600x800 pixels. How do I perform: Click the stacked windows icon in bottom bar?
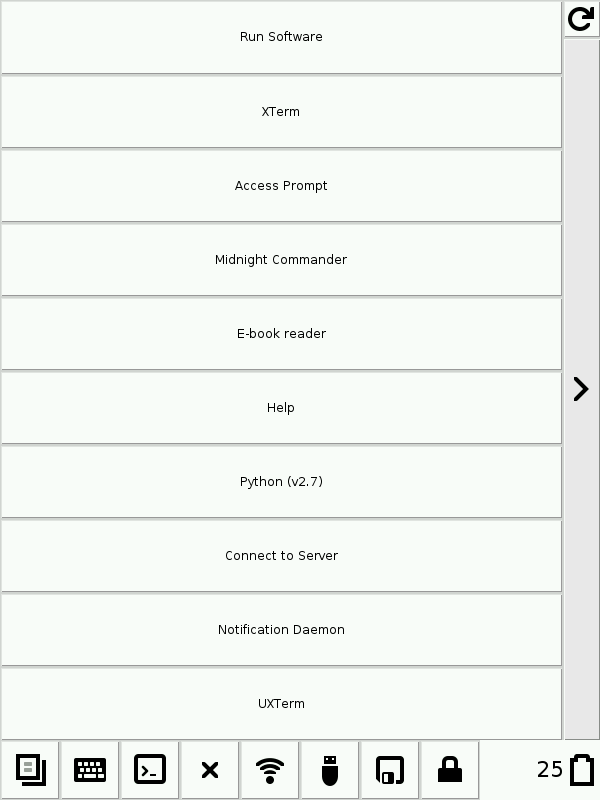click(30, 770)
